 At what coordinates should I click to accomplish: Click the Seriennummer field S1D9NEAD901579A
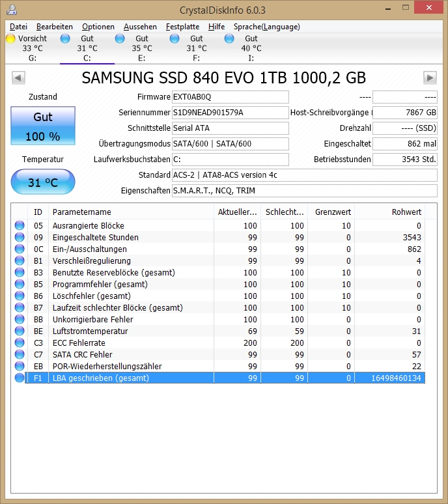point(231,113)
